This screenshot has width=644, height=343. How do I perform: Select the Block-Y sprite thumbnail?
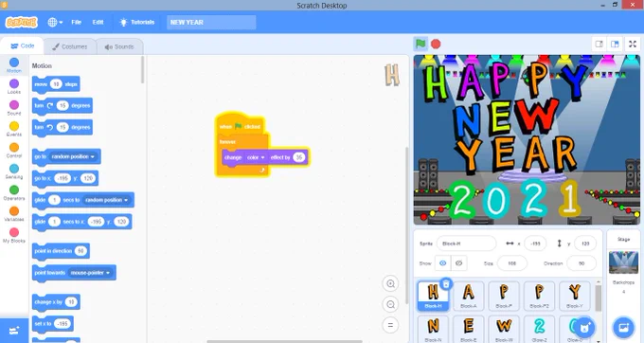click(x=575, y=296)
